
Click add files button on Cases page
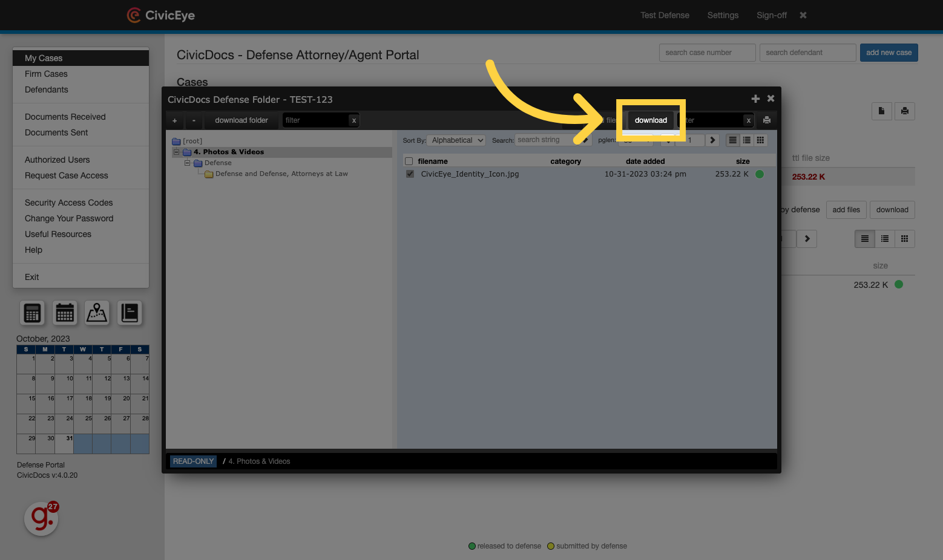[x=846, y=210]
